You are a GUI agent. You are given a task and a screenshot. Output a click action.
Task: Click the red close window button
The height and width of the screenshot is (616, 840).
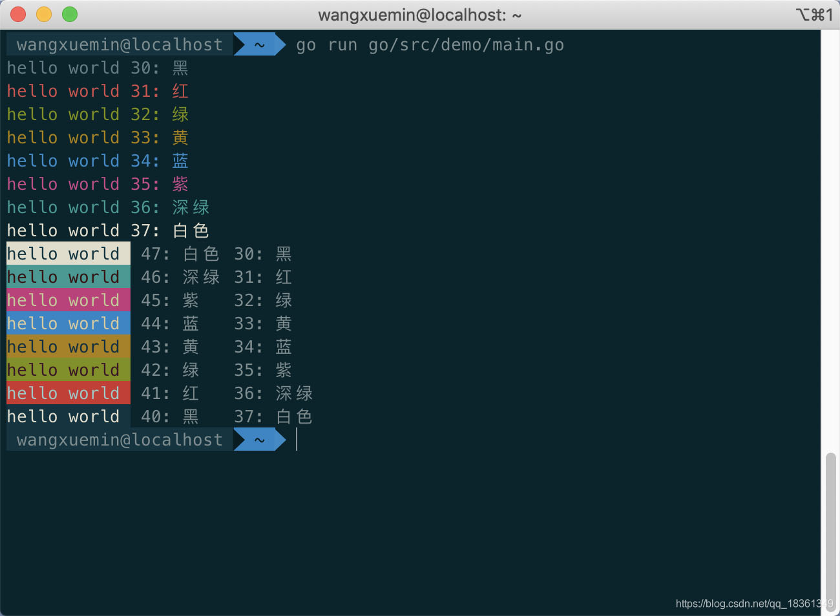18,14
